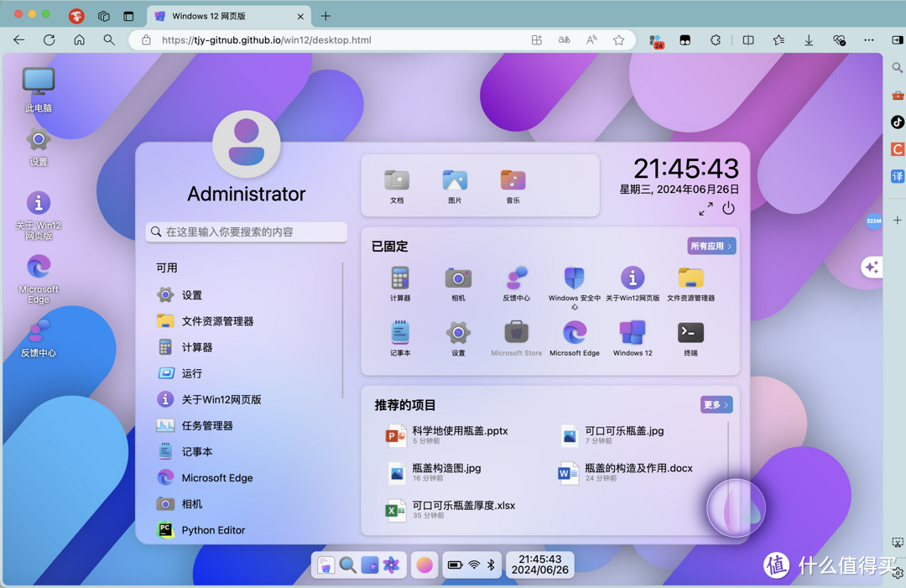This screenshot has width=906, height=588.
Task: Open browser downloads
Action: point(809,40)
